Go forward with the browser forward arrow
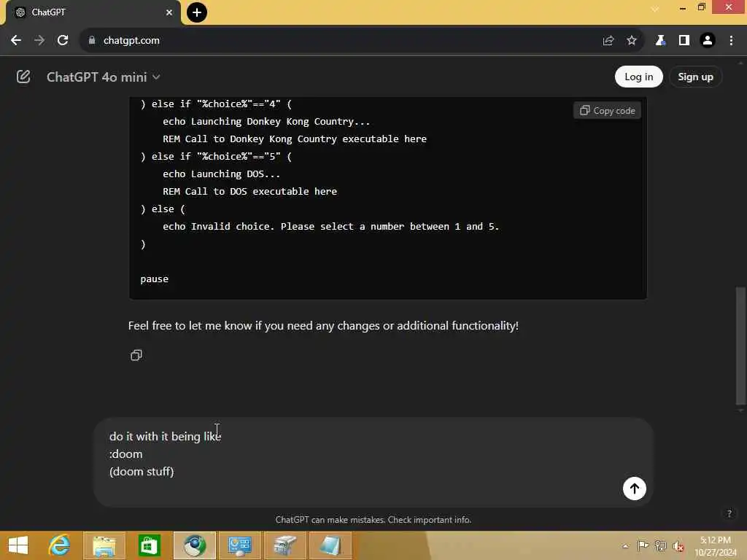Screen dimensions: 747x560 click(39, 41)
